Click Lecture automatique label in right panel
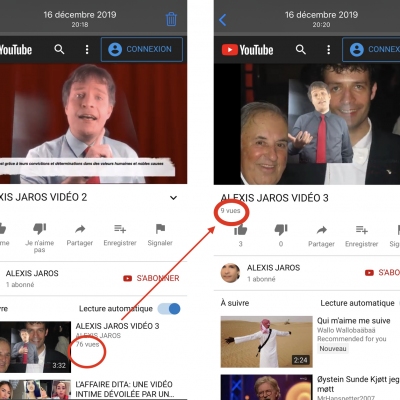 coord(357,303)
